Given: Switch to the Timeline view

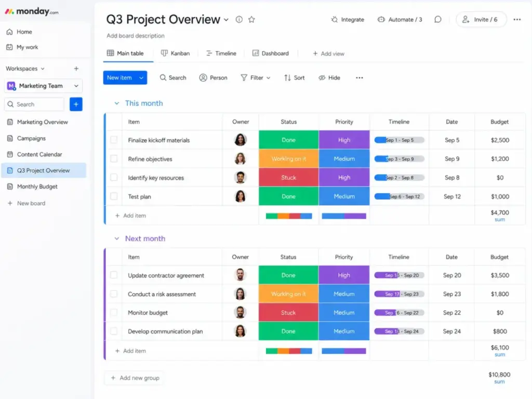Looking at the screenshot, I should 221,54.
